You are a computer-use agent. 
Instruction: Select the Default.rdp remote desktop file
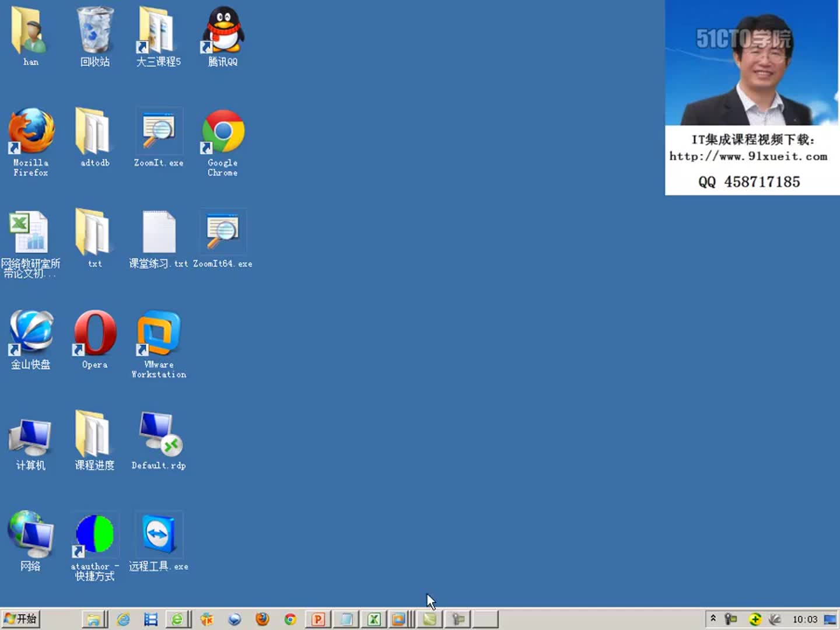158,440
